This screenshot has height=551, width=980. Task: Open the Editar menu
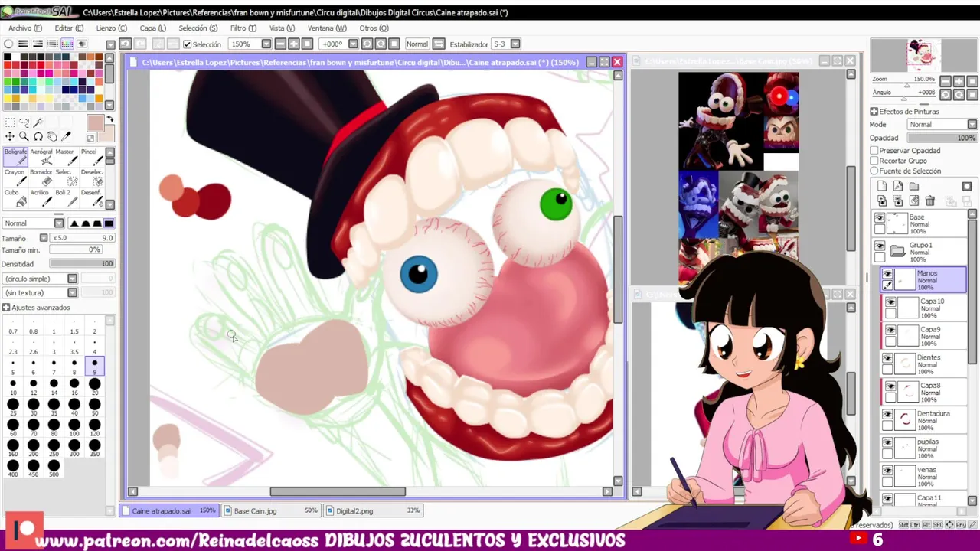pyautogui.click(x=69, y=28)
